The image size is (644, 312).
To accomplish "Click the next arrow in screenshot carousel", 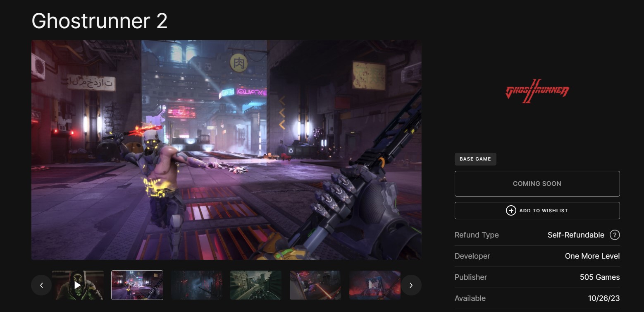I will (x=411, y=285).
